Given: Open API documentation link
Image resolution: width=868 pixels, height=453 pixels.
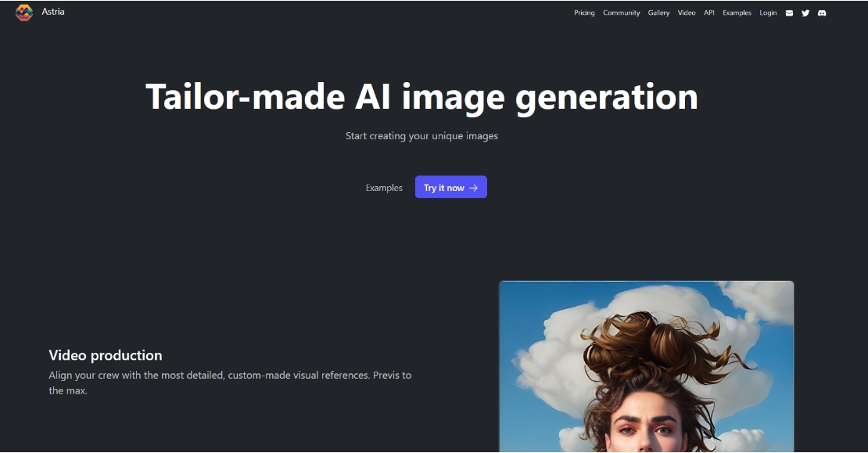Looking at the screenshot, I should [x=709, y=13].
